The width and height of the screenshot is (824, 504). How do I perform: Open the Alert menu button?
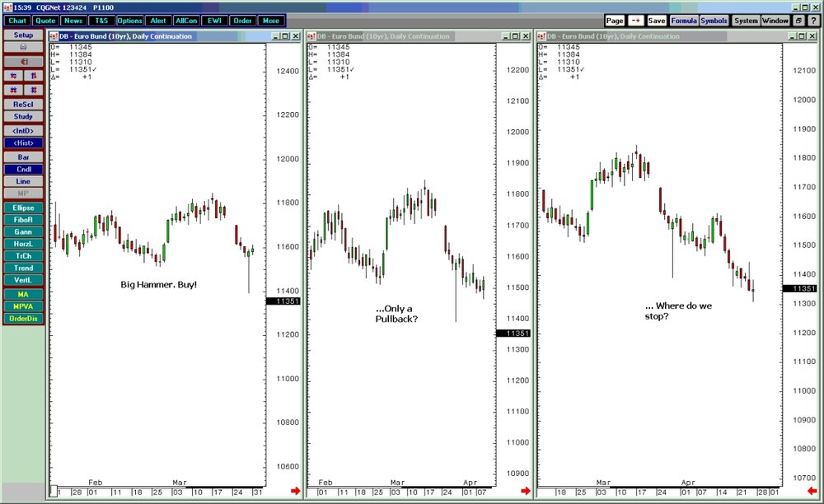[158, 21]
